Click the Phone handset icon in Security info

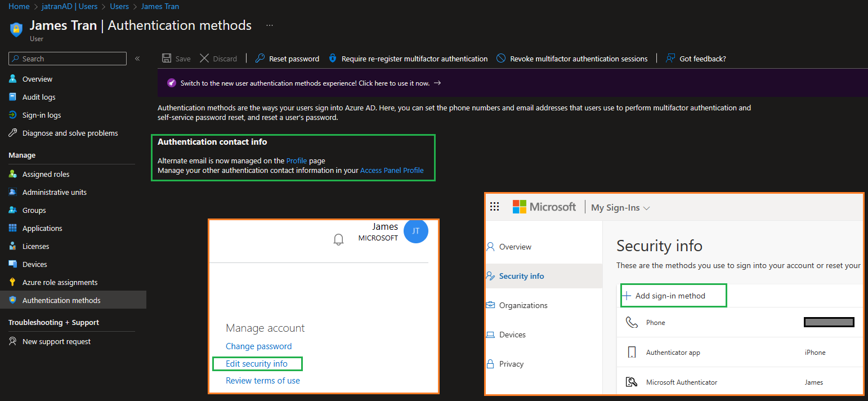(x=631, y=323)
